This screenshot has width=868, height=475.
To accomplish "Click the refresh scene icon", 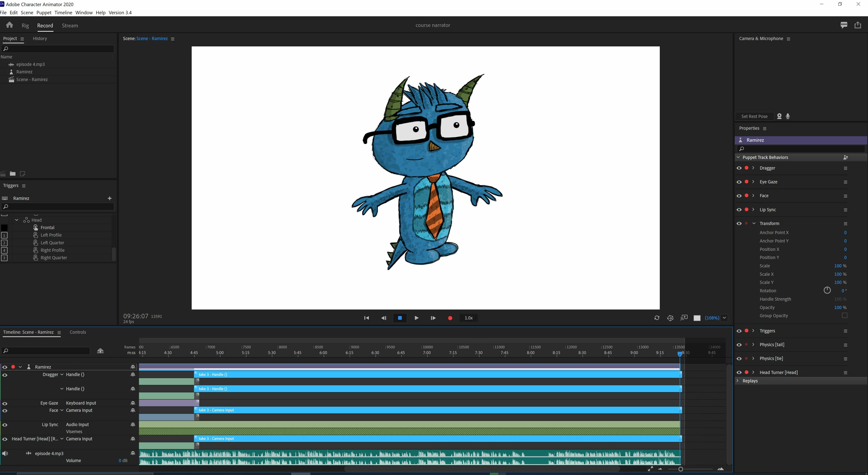I will click(657, 318).
